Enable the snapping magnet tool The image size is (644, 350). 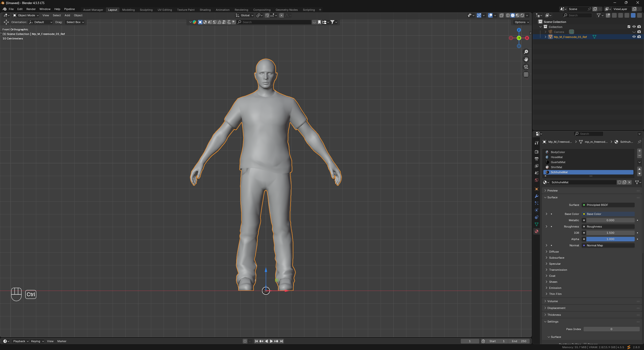point(267,15)
